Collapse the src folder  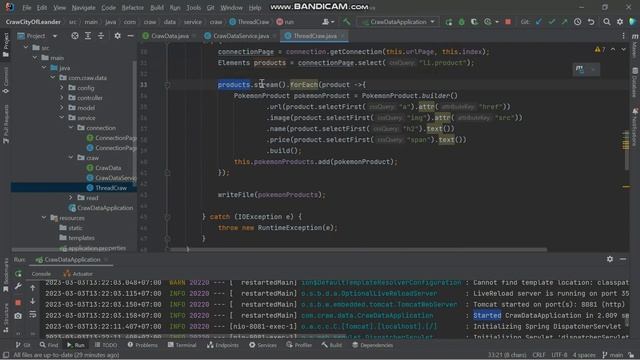tap(26, 48)
